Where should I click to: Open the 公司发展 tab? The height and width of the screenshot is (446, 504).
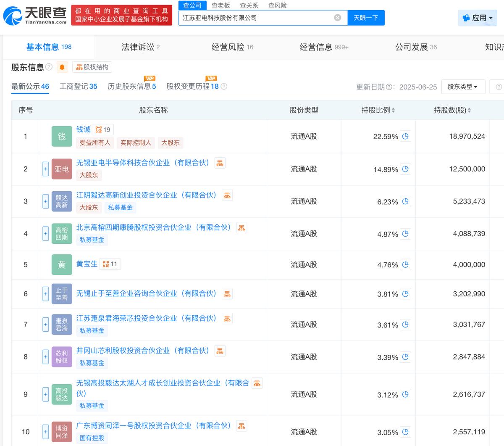[416, 47]
